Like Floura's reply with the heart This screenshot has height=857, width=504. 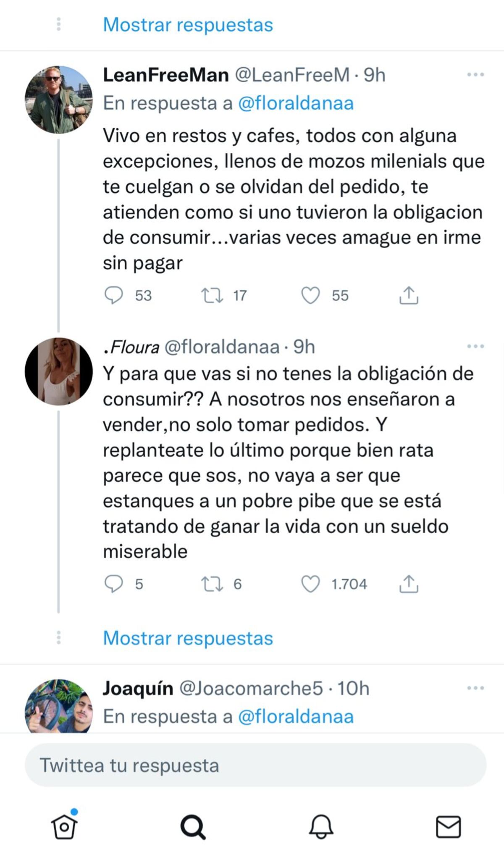click(312, 583)
